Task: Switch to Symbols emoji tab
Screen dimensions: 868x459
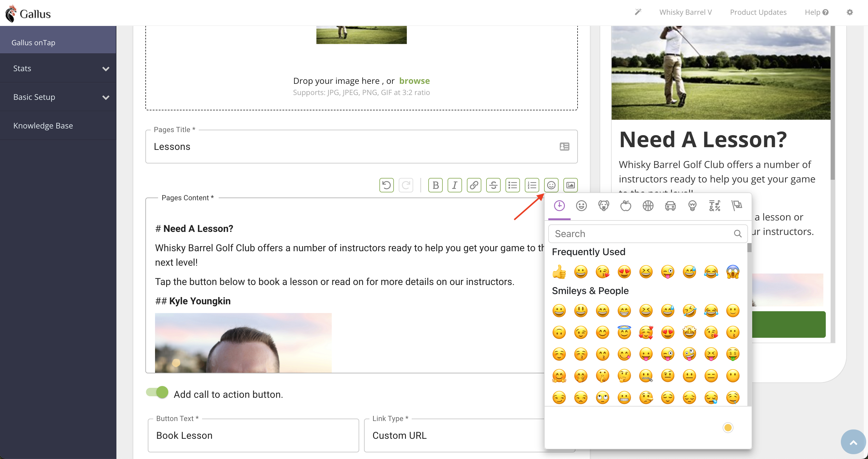Action: click(715, 206)
